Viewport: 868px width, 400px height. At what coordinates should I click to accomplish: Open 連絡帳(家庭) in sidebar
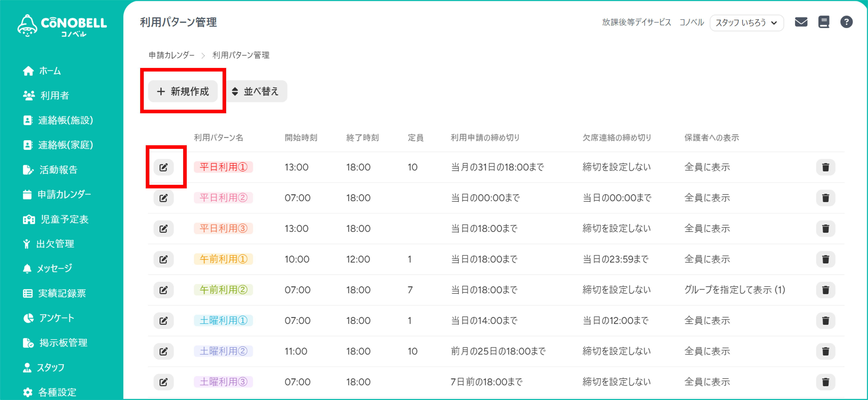pyautogui.click(x=58, y=145)
